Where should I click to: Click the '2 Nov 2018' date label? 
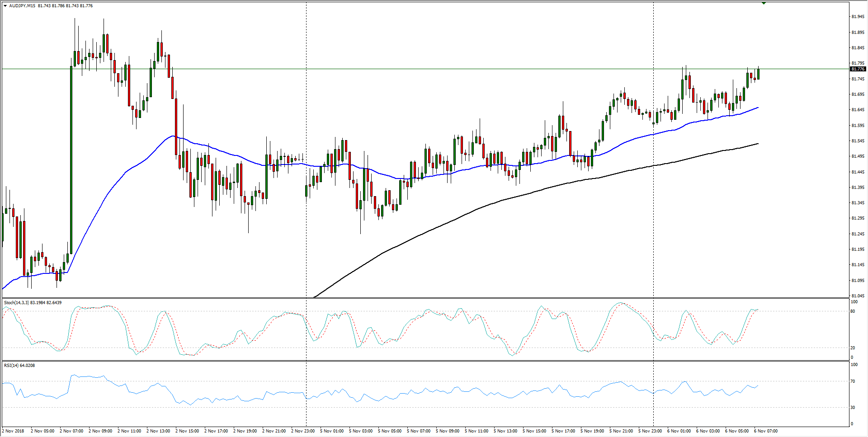(x=14, y=431)
